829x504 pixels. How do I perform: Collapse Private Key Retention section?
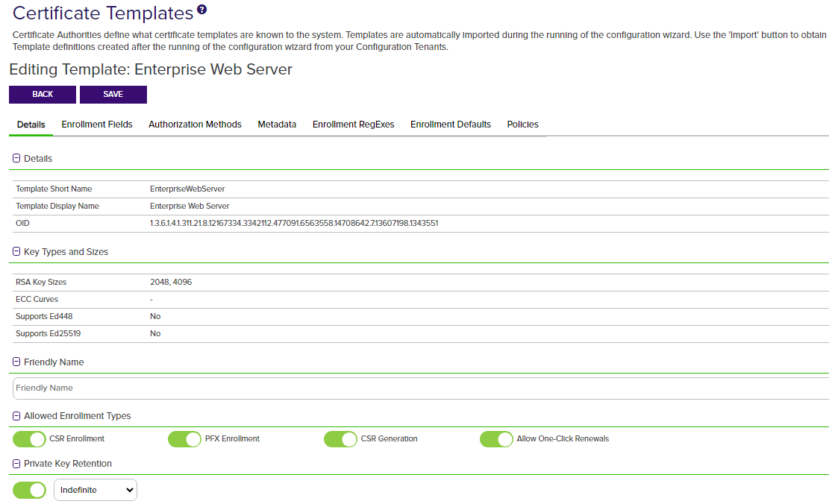coord(16,463)
